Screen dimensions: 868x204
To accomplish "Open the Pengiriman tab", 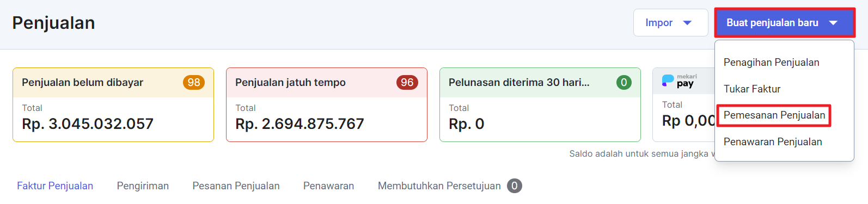I will coord(143,186).
